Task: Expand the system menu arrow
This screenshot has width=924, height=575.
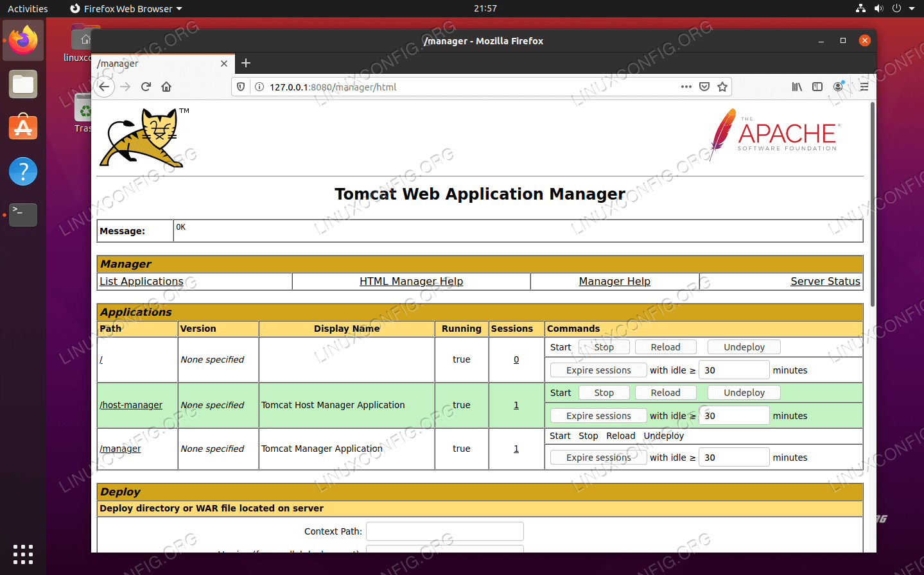Action: click(x=912, y=8)
